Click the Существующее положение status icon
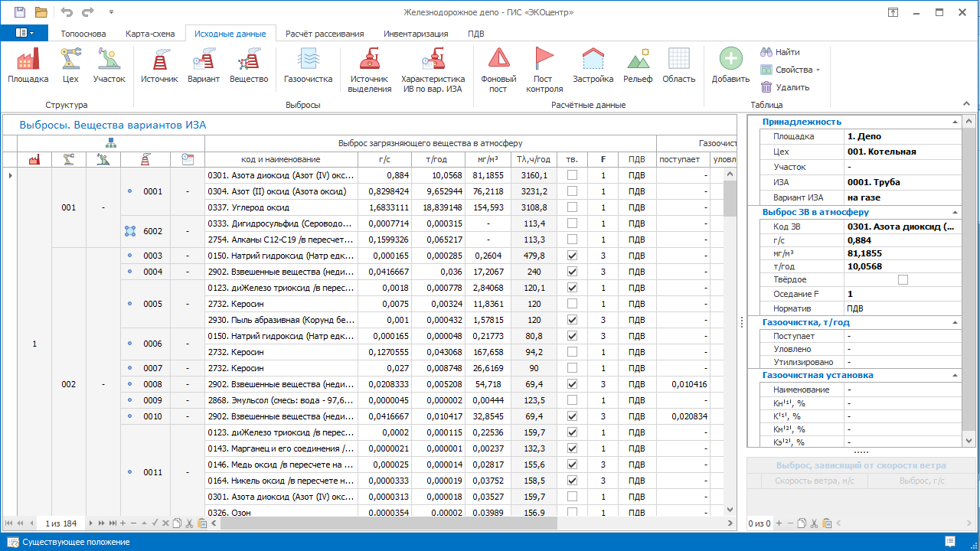980x551 pixels. click(x=11, y=542)
